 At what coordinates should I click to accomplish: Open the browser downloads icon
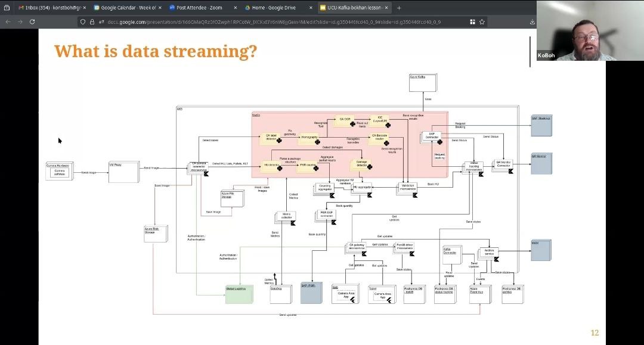coord(532,21)
